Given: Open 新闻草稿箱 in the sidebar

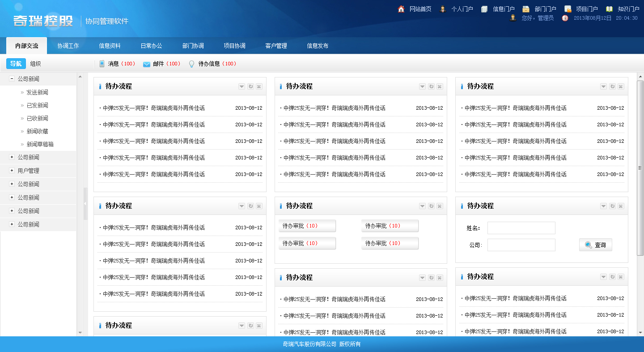Looking at the screenshot, I should point(40,144).
